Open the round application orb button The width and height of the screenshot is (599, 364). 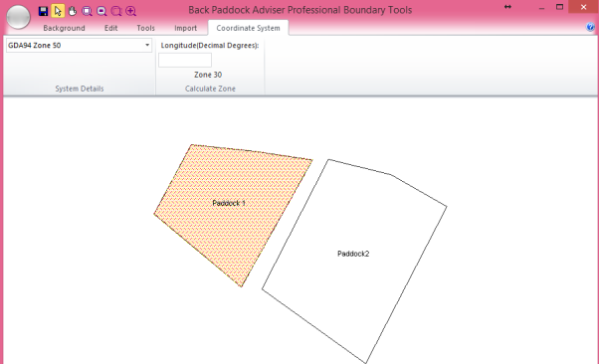(18, 17)
